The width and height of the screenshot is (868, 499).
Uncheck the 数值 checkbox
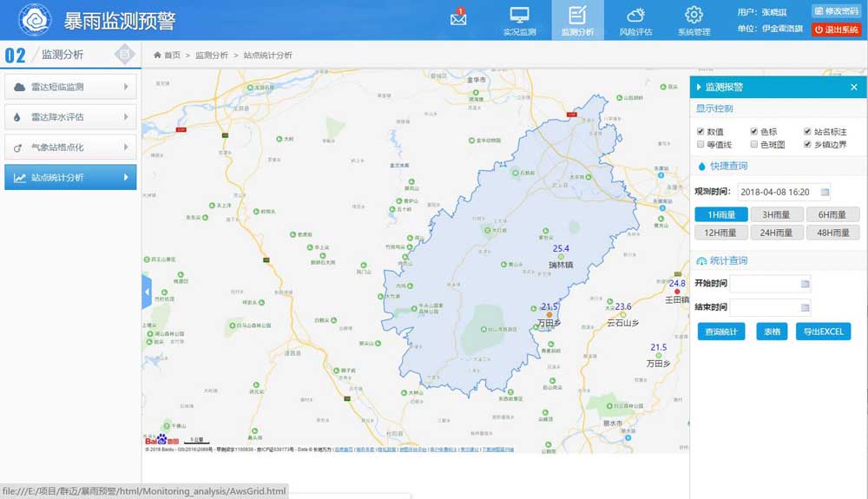[700, 132]
